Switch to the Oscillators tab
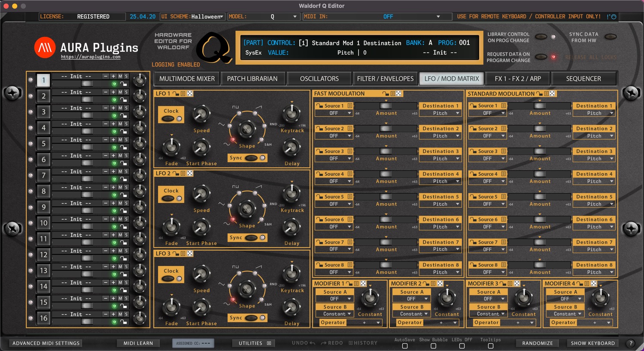This screenshot has width=644, height=351. click(x=319, y=79)
